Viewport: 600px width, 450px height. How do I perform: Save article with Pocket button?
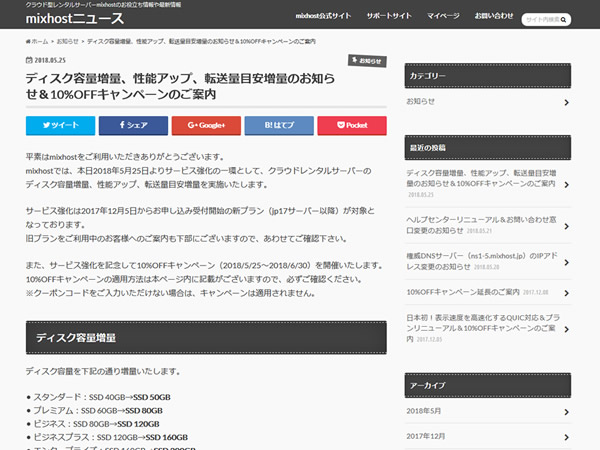352,126
